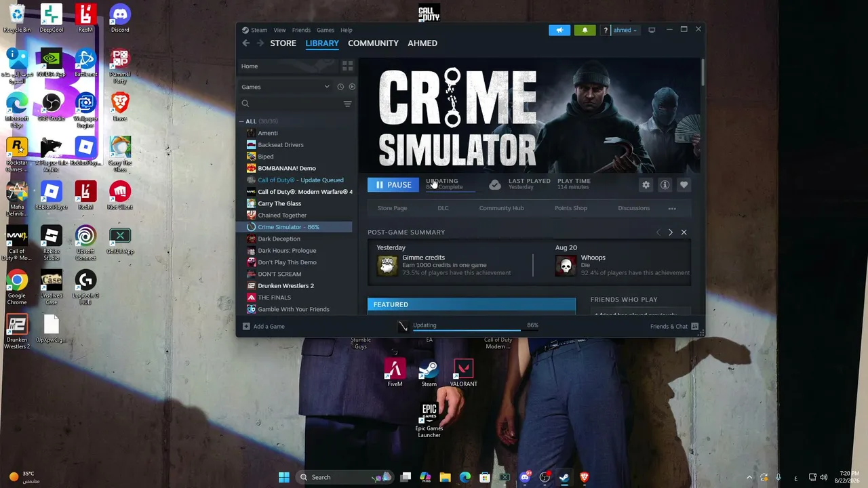
Task: Go to next post-game summary
Action: 671,232
